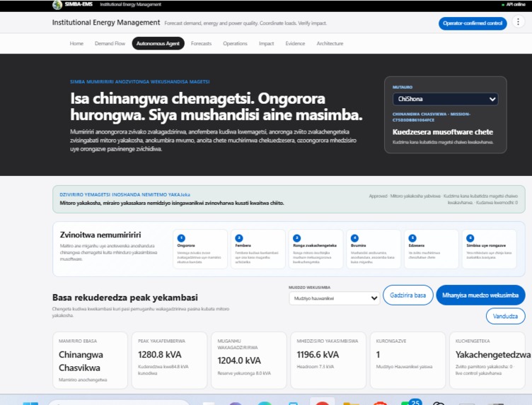Click the Chinangwa Chasvikwa mission ID text
This screenshot has height=405, width=532.
[432, 117]
